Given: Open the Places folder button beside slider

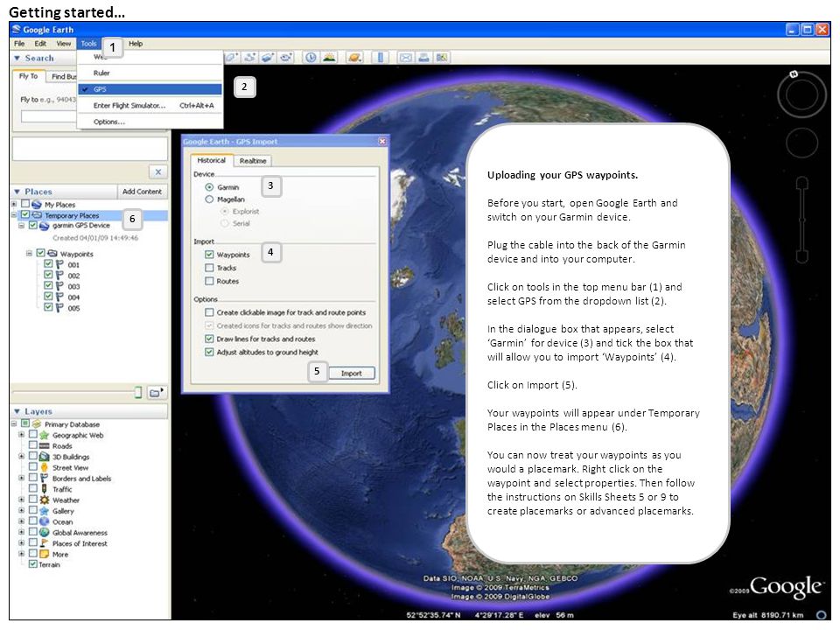Looking at the screenshot, I should coord(157,393).
